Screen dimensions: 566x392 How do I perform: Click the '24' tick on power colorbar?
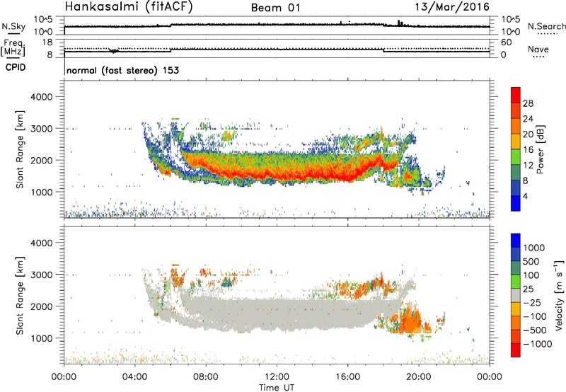(528, 119)
